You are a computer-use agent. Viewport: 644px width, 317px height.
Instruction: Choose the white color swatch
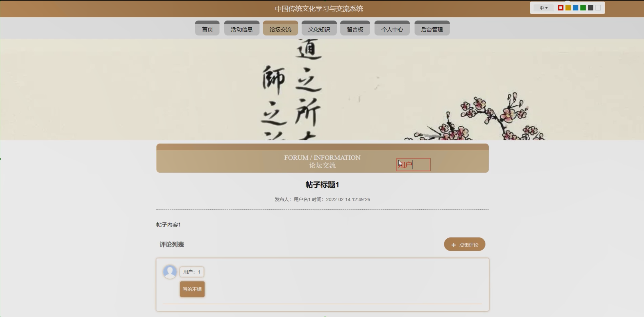(598, 8)
